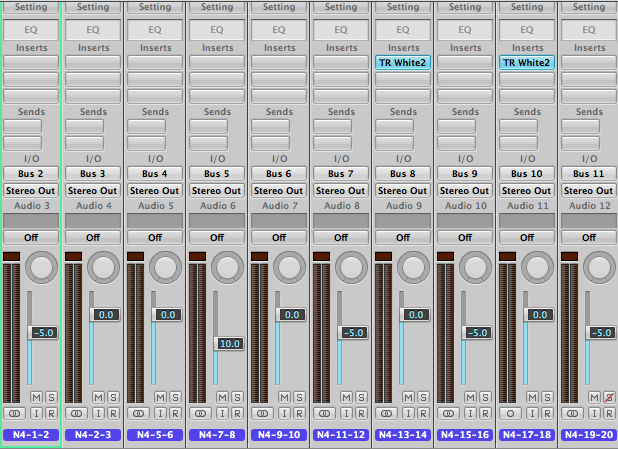Click pan knob on N4-9-10 strip
Image resolution: width=618 pixels, height=449 pixels.
[x=289, y=268]
